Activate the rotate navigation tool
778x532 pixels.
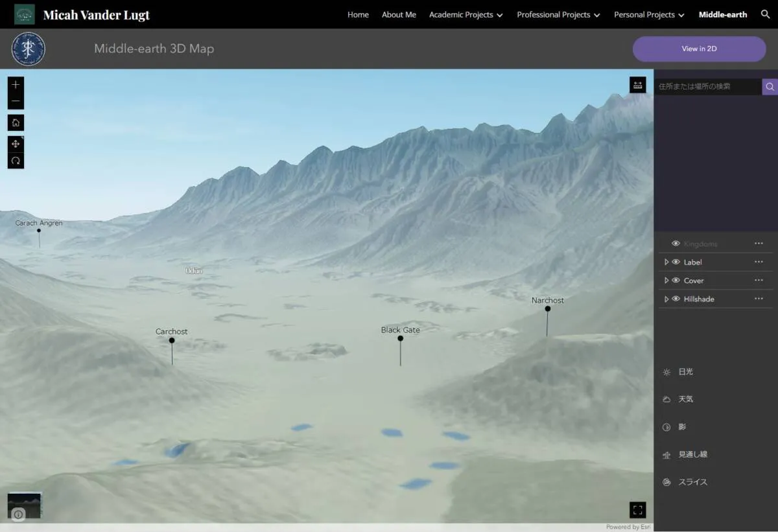pyautogui.click(x=16, y=160)
